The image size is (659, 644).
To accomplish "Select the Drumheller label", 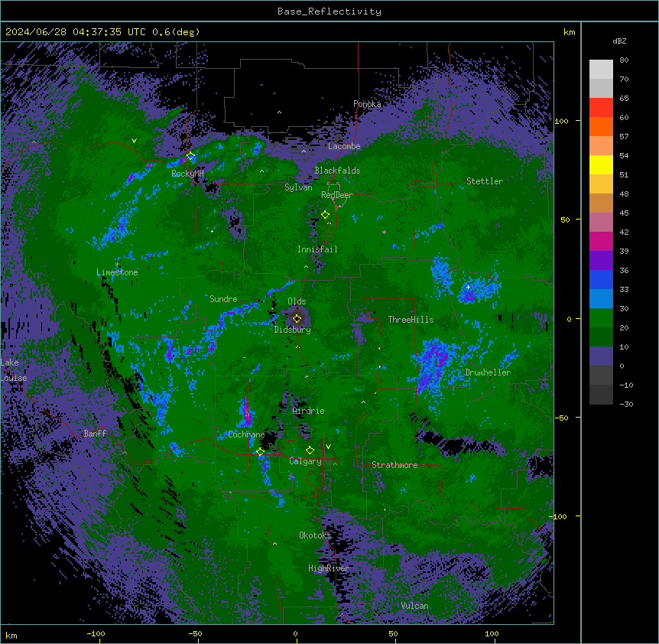I will click(488, 372).
